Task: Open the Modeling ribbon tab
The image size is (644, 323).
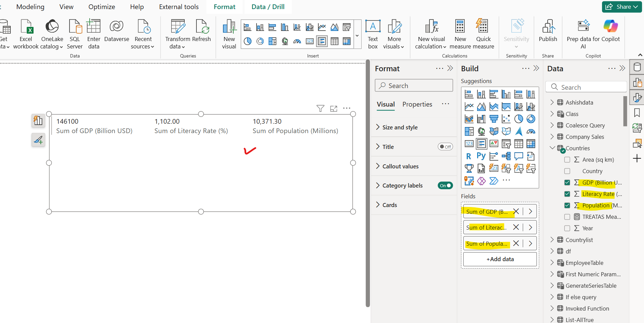Action: 30,7
